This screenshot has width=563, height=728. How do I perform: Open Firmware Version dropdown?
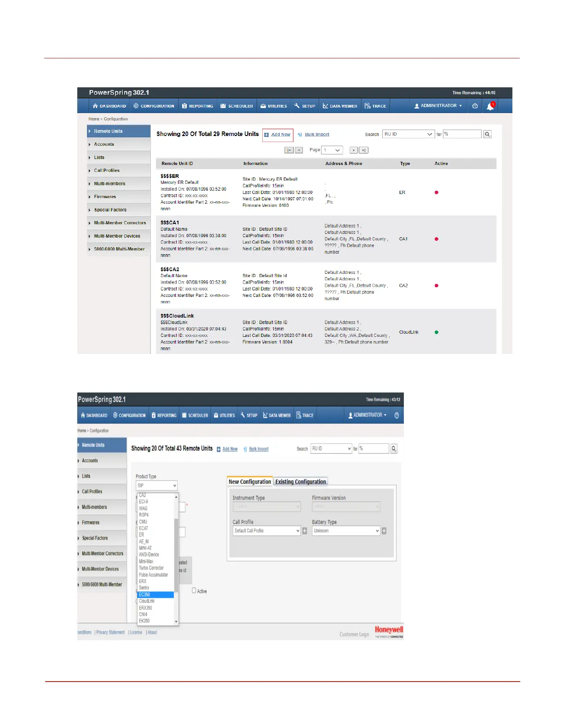(x=346, y=506)
